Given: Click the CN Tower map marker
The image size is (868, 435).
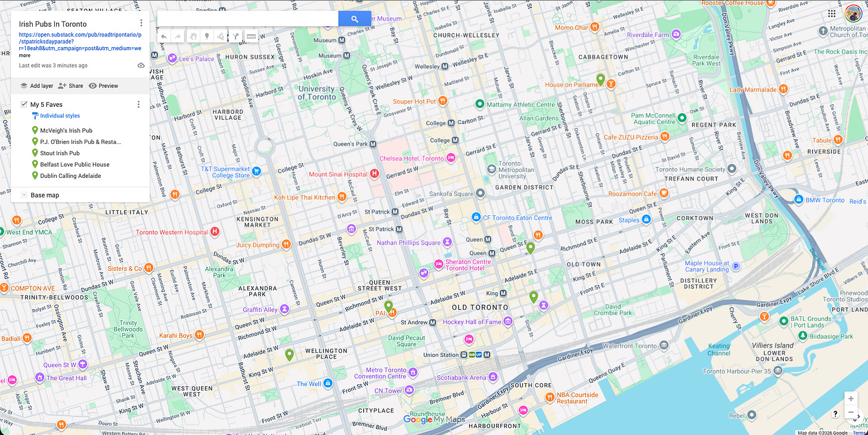Looking at the screenshot, I should click(408, 391).
